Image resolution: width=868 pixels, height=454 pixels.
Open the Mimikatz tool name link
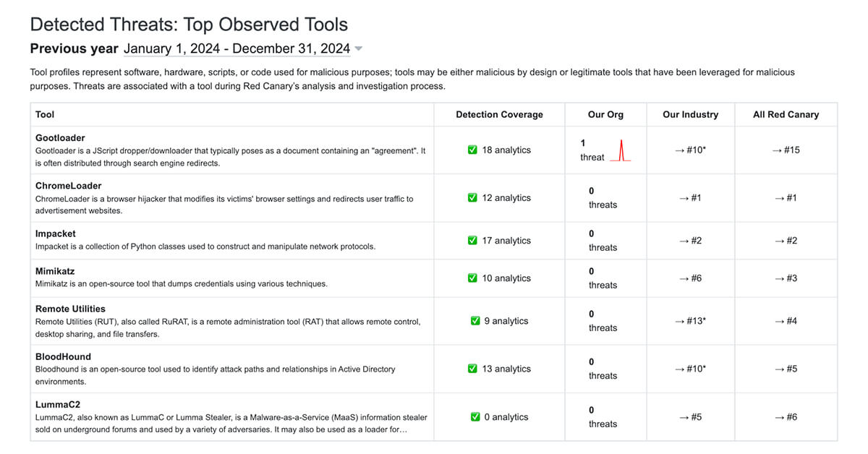[x=55, y=271]
